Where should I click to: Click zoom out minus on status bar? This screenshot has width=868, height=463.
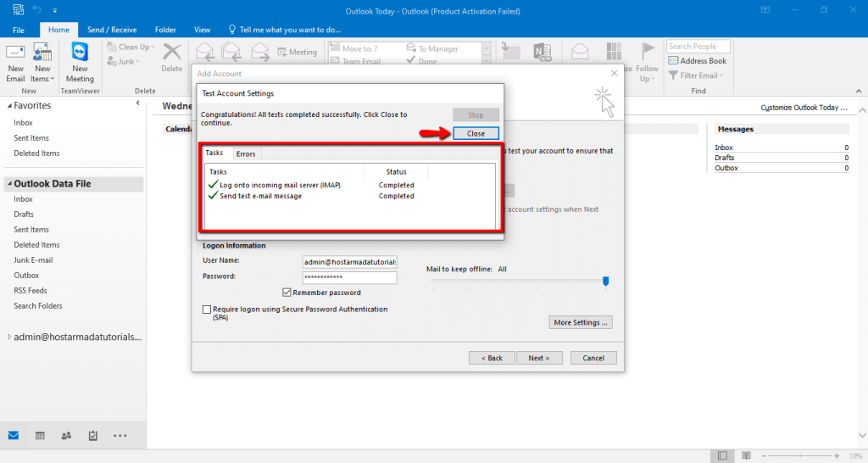pyautogui.click(x=764, y=456)
